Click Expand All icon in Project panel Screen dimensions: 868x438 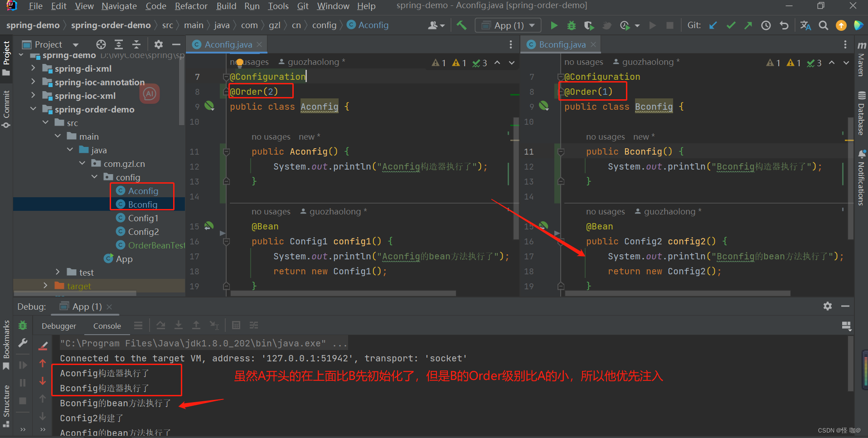pyautogui.click(x=119, y=44)
